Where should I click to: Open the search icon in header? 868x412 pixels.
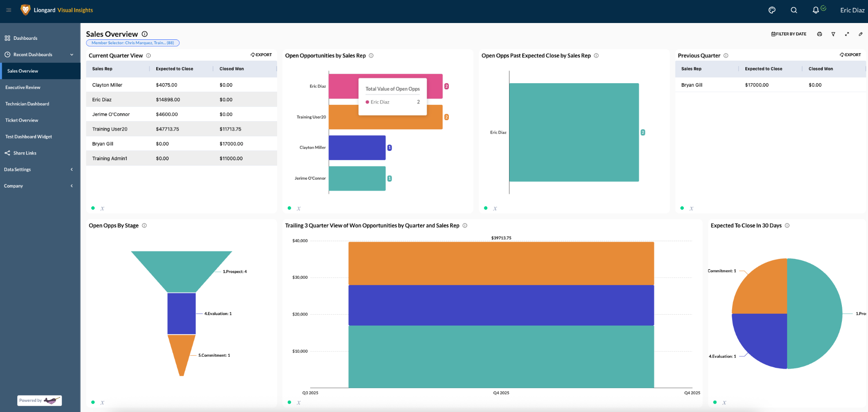click(794, 10)
